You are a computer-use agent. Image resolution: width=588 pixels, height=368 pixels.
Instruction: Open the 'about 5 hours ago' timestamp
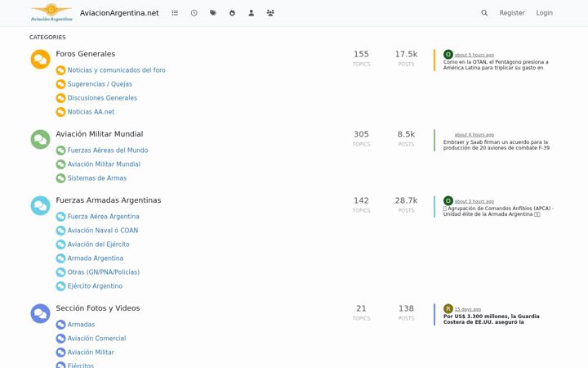(474, 55)
